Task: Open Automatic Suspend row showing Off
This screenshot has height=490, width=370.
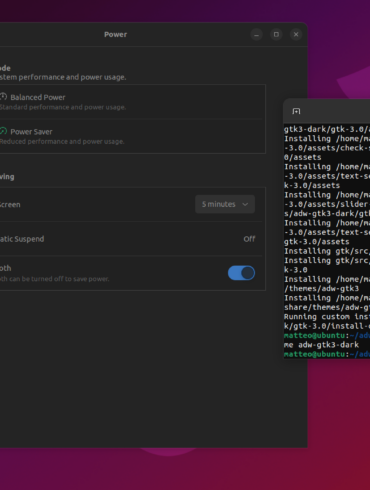Action: coord(132,239)
